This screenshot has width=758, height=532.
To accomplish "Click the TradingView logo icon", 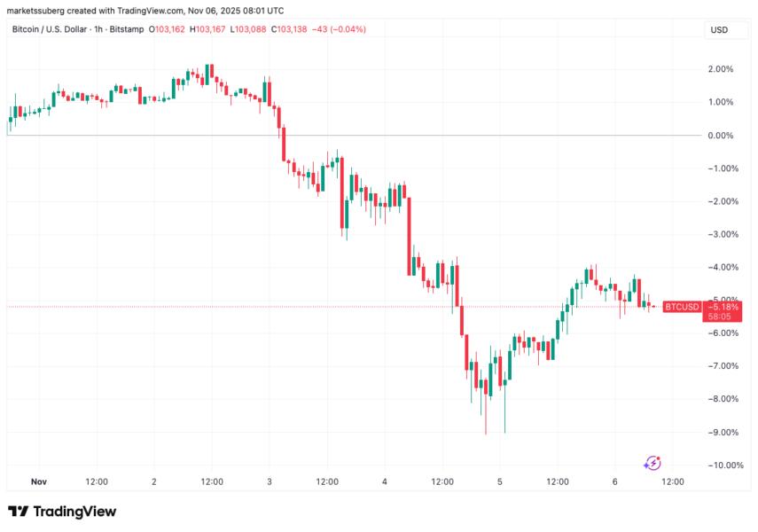I will click(x=18, y=512).
